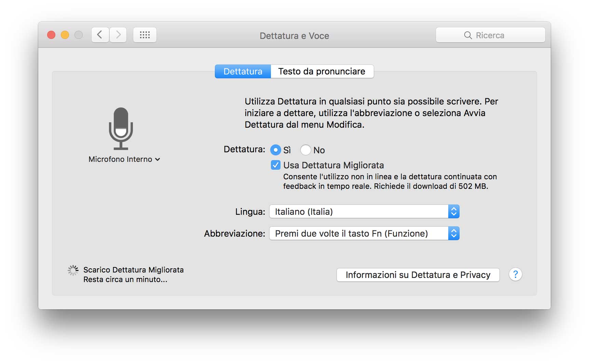Click Informazioni su Dettatura e Privacy button
This screenshot has height=364, width=589.
(418, 275)
